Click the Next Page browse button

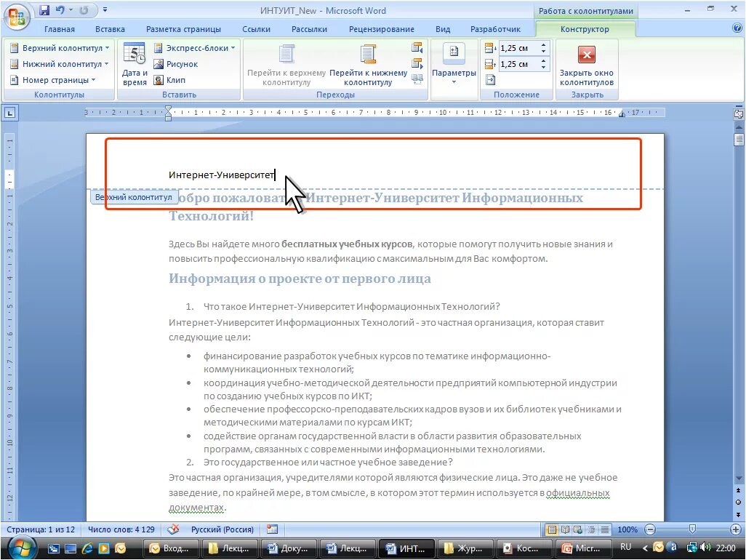coord(739,514)
